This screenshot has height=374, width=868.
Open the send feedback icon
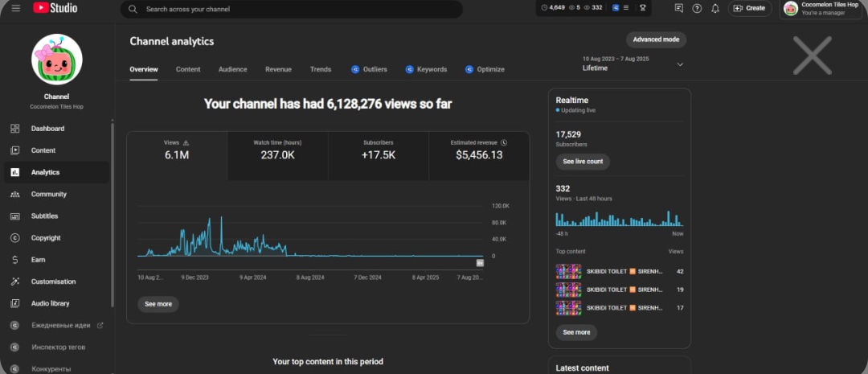(679, 8)
